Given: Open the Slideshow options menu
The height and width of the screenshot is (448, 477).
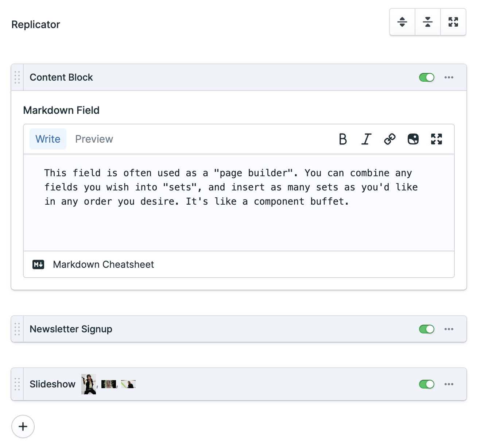Looking at the screenshot, I should coord(449,384).
